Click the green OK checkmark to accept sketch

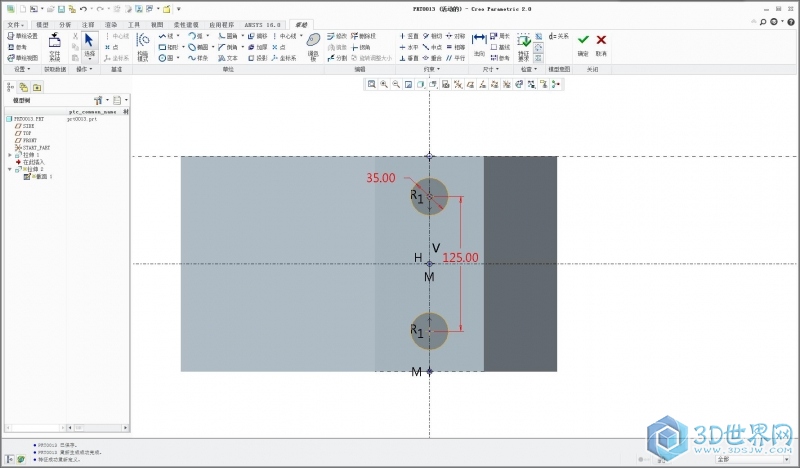click(x=583, y=40)
